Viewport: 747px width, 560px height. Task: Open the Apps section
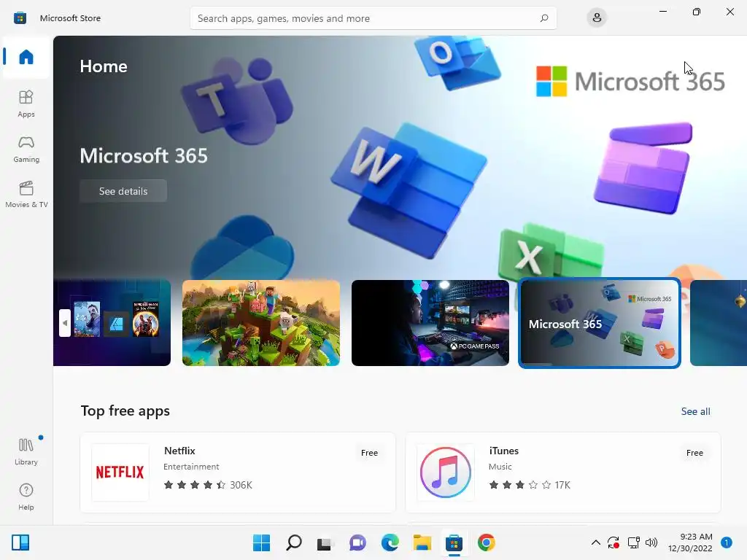click(26, 104)
